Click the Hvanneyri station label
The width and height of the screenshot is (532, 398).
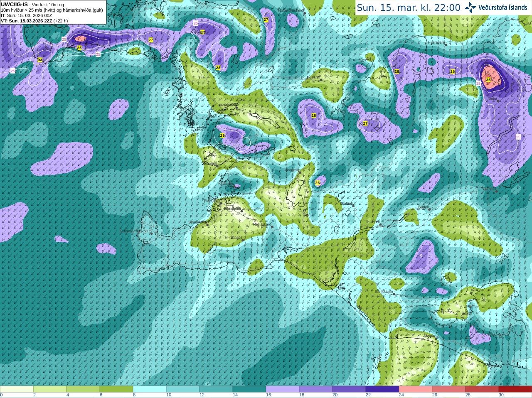pyautogui.click(x=228, y=106)
